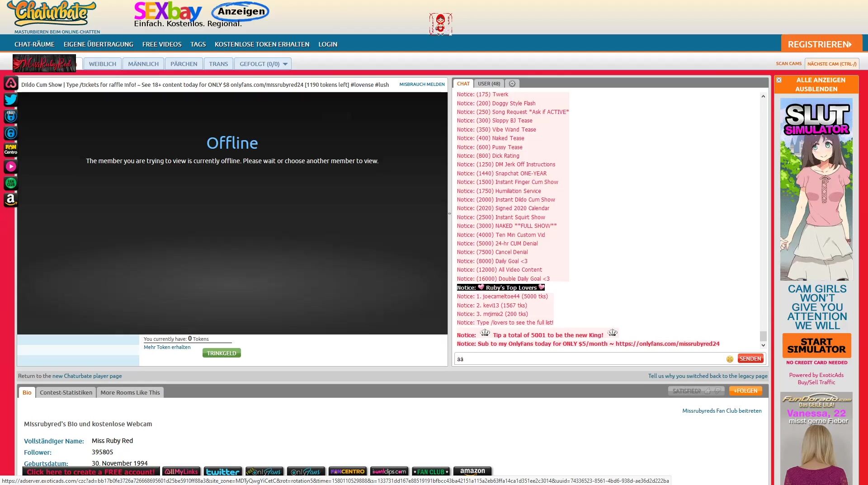868x485 pixels.
Task: Open KOSTENLOSE TOKEN ERHALTEN menu item
Action: (262, 44)
